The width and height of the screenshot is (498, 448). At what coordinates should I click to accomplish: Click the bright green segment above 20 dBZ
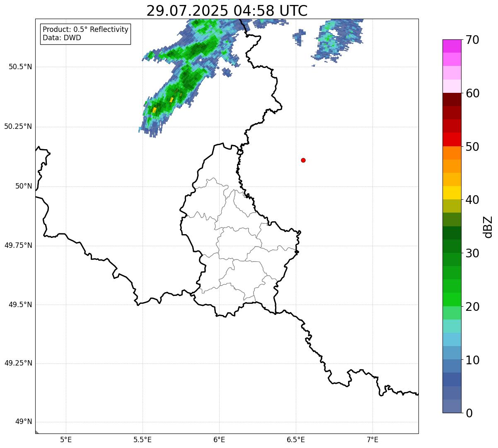tap(452, 299)
